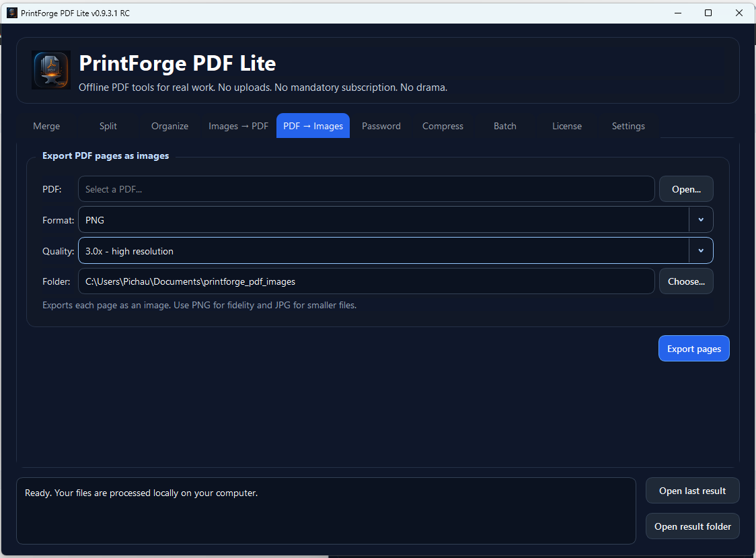This screenshot has width=756, height=558.
Task: Open the Quality 3.0x high resolution combo
Action: click(x=395, y=250)
